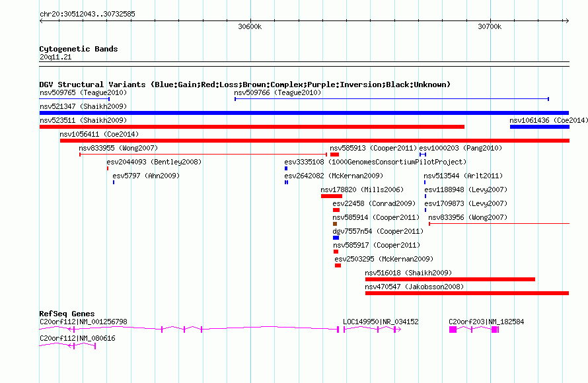Select the red bar under nsv516018
This screenshot has height=383, width=588.
450,279
